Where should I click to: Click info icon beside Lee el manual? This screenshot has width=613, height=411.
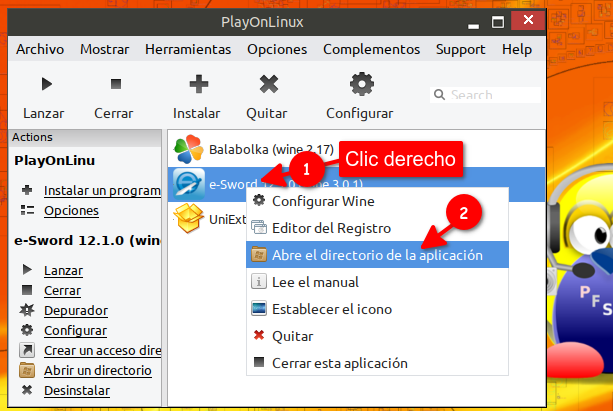[x=259, y=282]
